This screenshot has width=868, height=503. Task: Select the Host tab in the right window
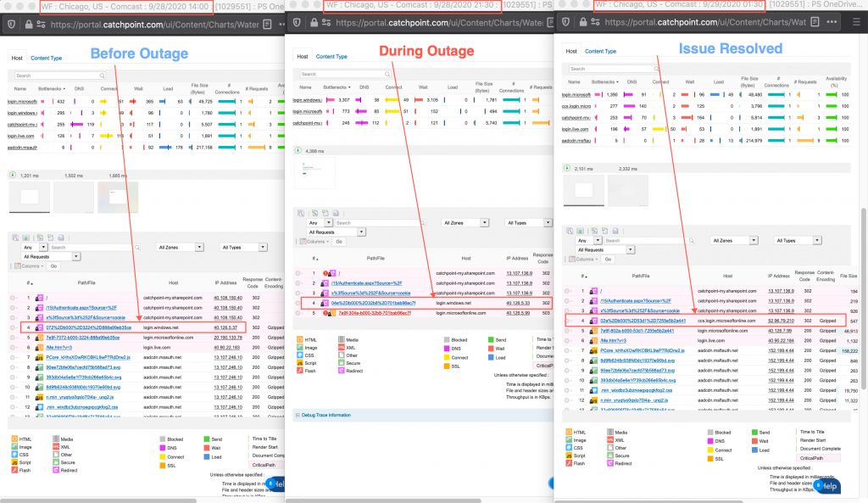(571, 51)
